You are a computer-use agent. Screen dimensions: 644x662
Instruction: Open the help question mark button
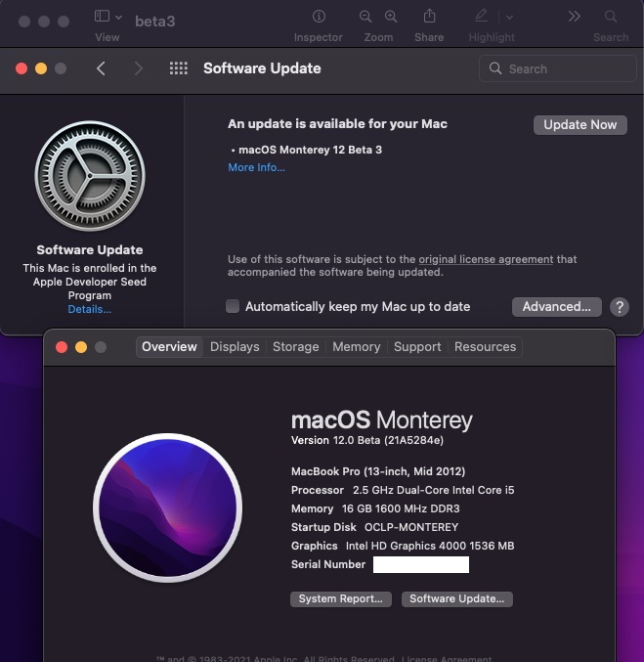(x=620, y=307)
